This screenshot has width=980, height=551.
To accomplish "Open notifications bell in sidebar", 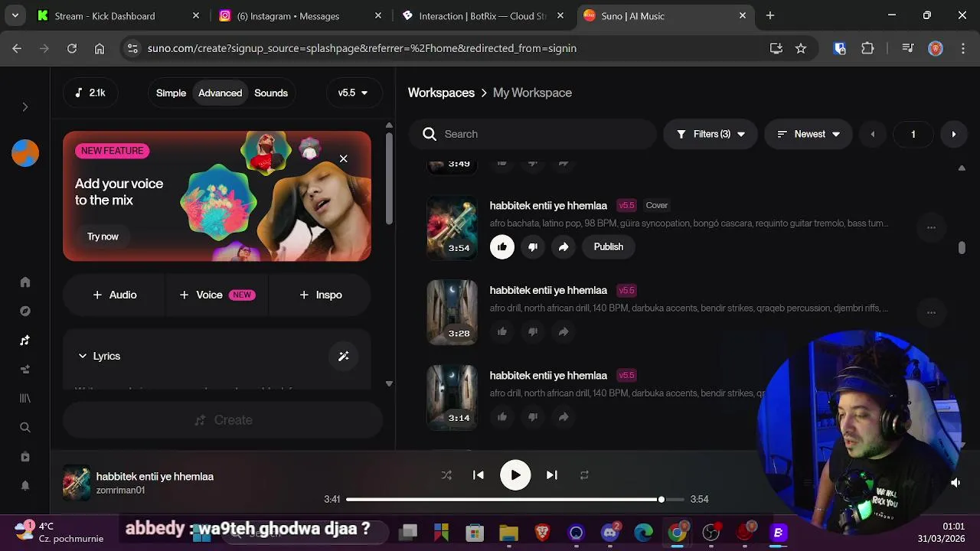I will pyautogui.click(x=25, y=486).
